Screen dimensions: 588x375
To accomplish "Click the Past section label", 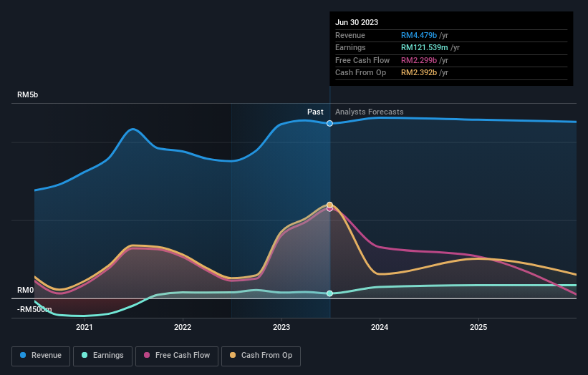I will coord(315,112).
